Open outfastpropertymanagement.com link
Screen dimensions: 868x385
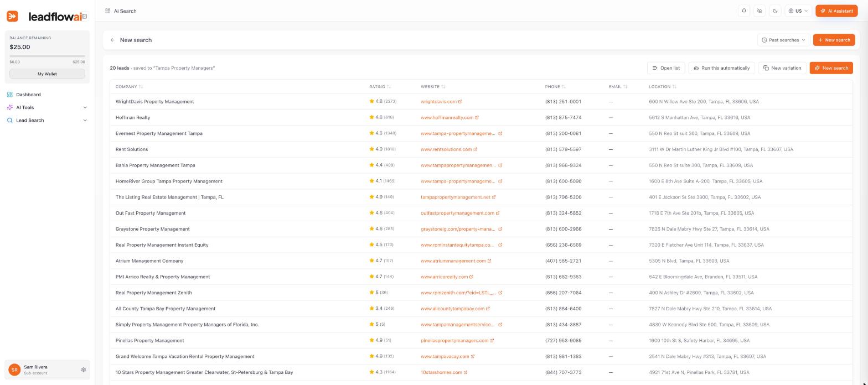(x=460, y=213)
